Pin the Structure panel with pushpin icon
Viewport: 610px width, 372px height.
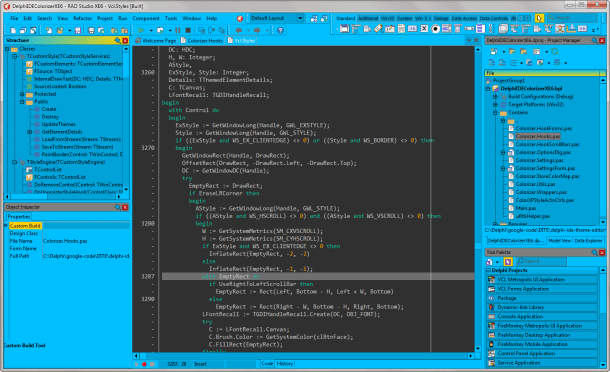tap(117, 40)
